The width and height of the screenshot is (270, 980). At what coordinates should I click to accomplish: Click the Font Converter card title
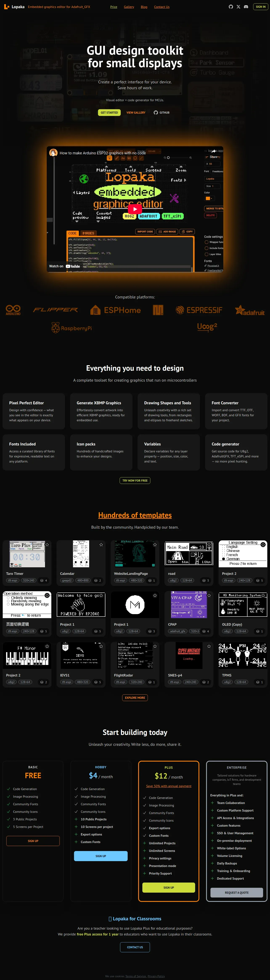tap(225, 403)
